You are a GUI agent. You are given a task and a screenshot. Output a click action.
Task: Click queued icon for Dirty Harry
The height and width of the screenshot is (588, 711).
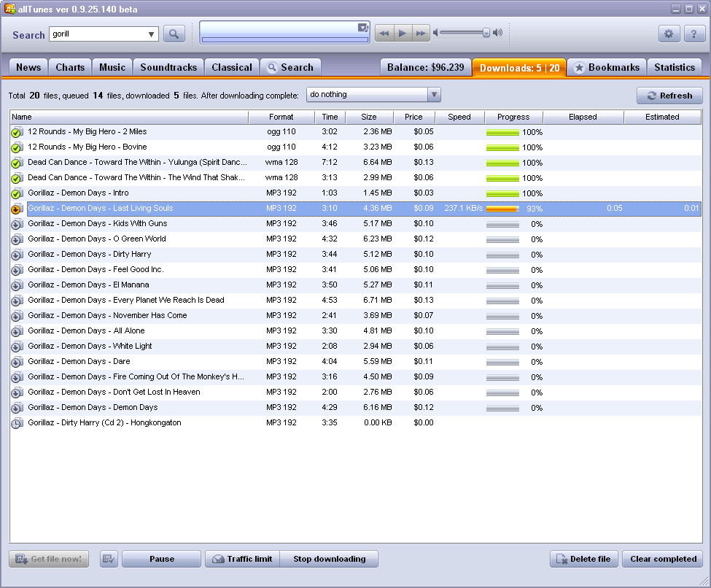[x=17, y=255]
